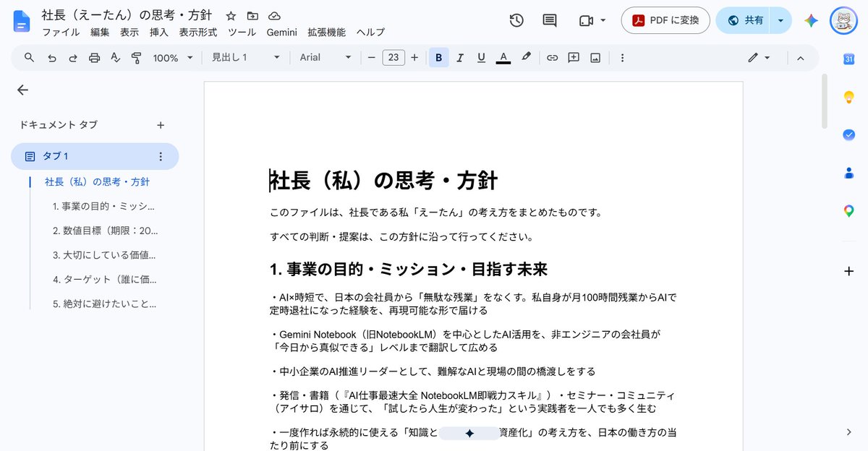
Task: Open the ファイル menu
Action: click(61, 32)
